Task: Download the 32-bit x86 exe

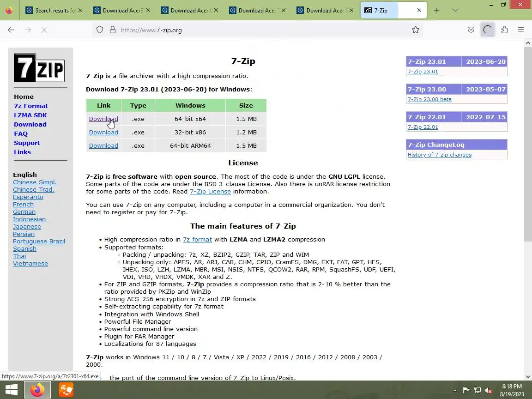Action: pos(103,133)
